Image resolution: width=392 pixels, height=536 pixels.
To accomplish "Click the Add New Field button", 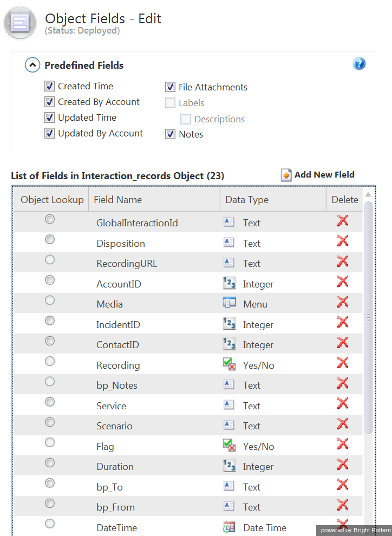I will [x=318, y=175].
